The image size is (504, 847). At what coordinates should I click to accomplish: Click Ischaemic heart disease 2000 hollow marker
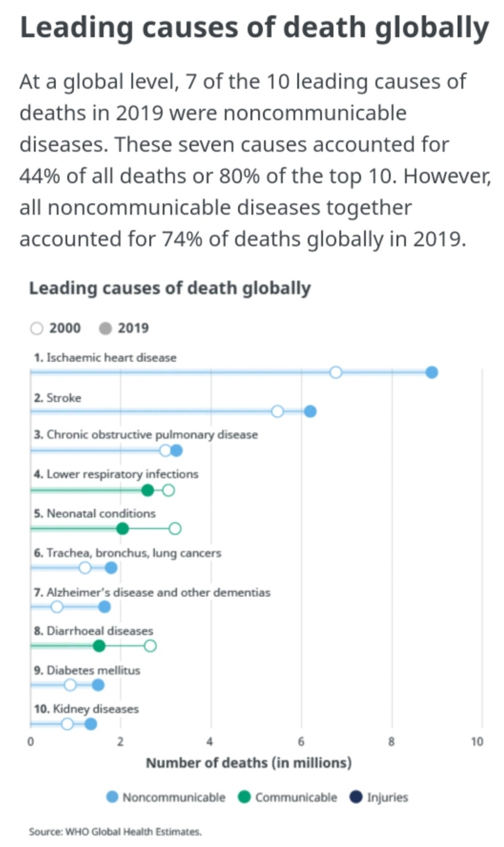click(336, 372)
